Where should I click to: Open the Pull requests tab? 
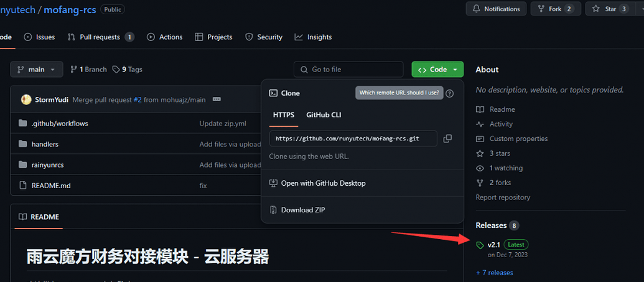tap(100, 37)
